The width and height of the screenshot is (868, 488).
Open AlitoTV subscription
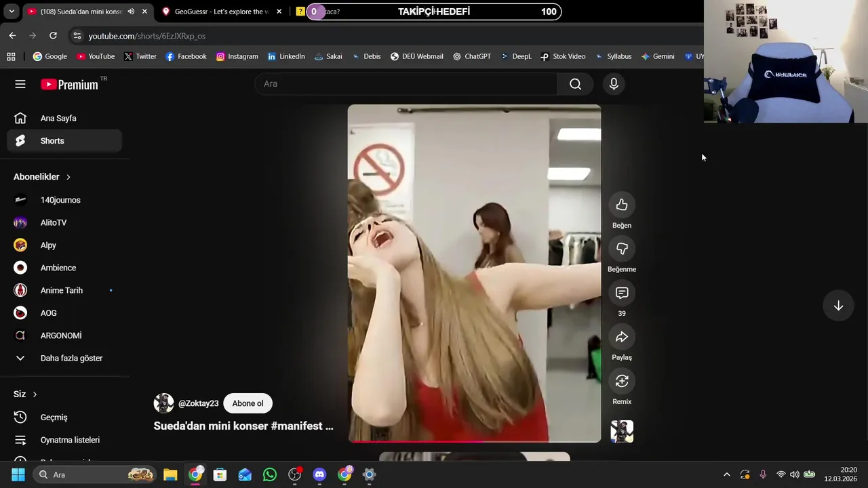tap(64, 222)
